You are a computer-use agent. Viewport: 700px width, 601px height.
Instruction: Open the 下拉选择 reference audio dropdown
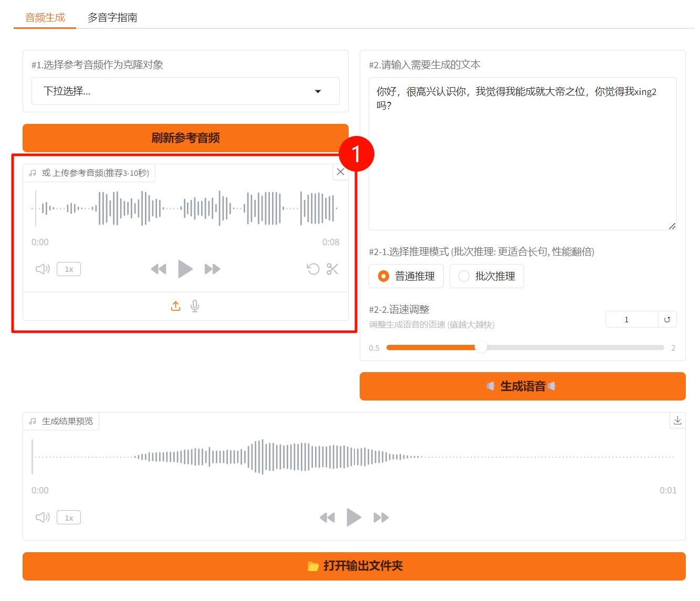[x=185, y=91]
